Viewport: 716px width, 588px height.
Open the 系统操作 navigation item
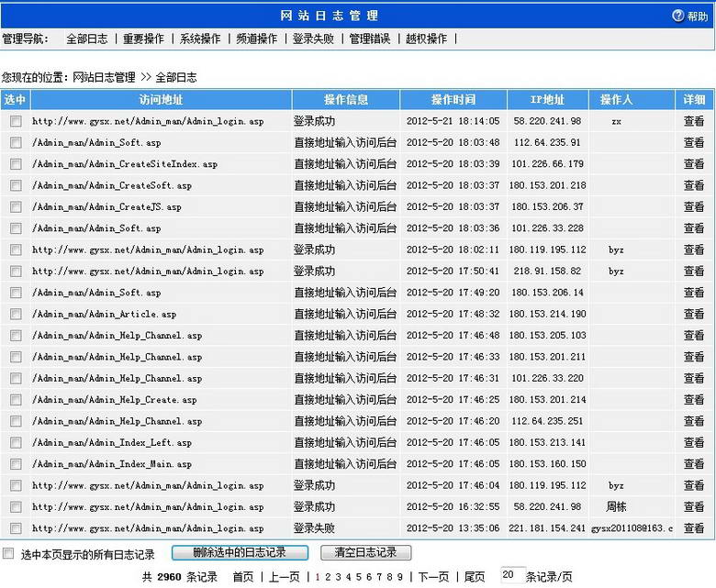(200, 39)
